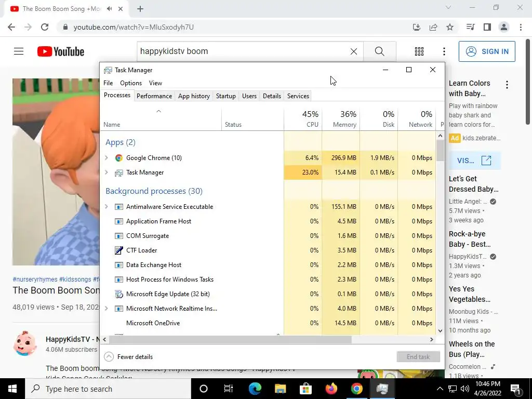This screenshot has height=399, width=532.
Task: Show hidden system tray icons
Action: 440,389
